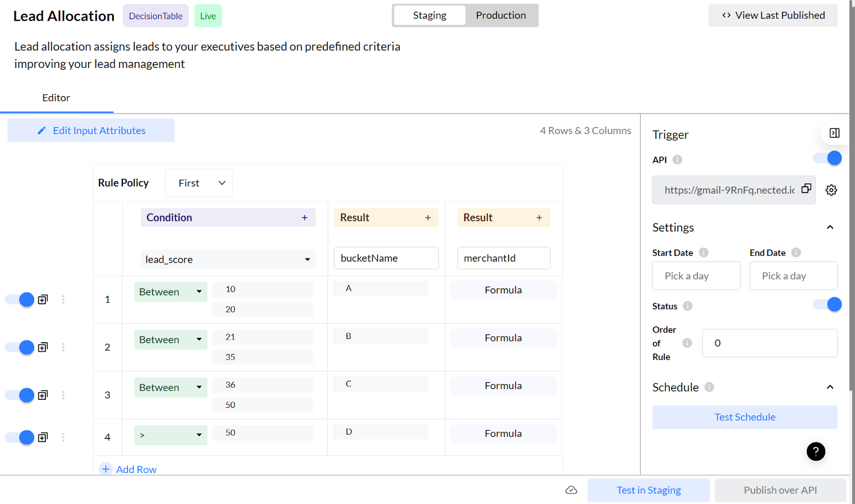Click the cloud save status icon

[571, 490]
